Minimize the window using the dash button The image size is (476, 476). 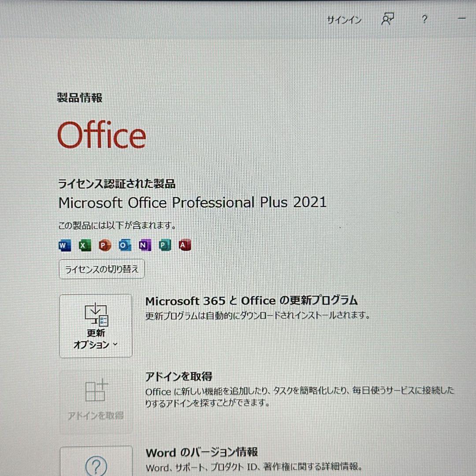[x=461, y=19]
